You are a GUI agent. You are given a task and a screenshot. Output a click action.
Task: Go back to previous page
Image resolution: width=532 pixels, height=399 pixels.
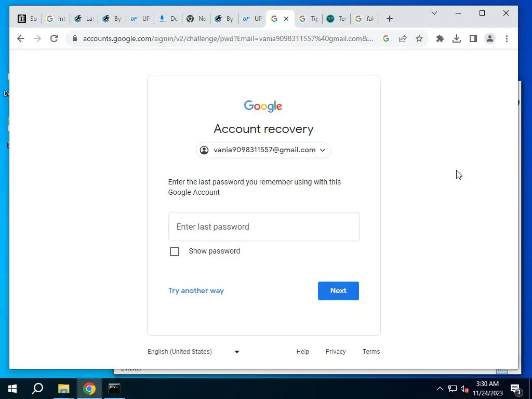pos(21,38)
